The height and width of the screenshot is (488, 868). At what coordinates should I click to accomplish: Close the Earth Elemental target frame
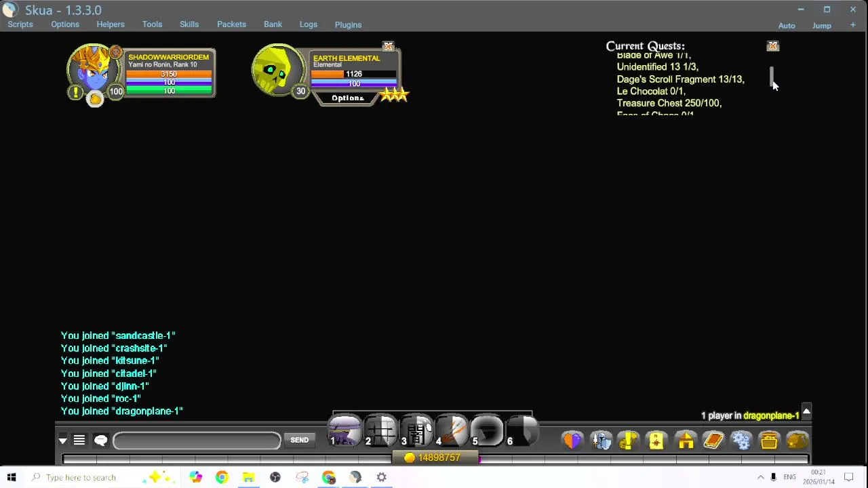pos(388,47)
